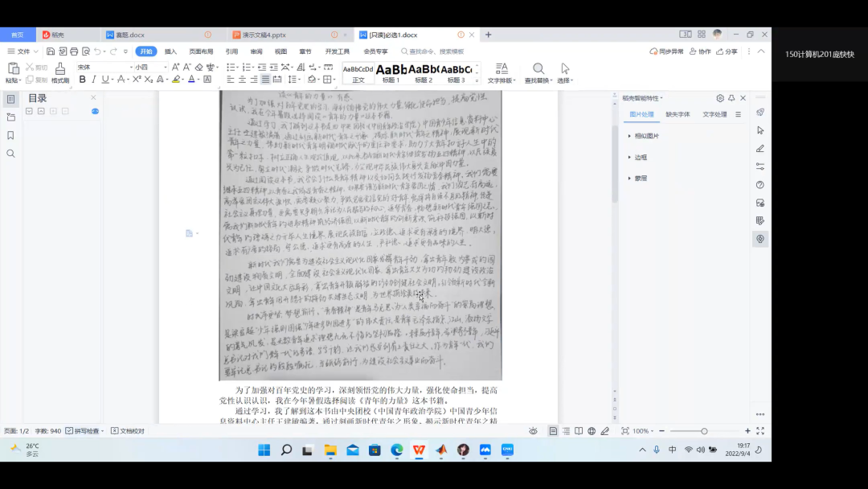Viewport: 868px width, 489px height.
Task: Switch to the 缺失字体 tab in right panel
Action: tap(678, 115)
